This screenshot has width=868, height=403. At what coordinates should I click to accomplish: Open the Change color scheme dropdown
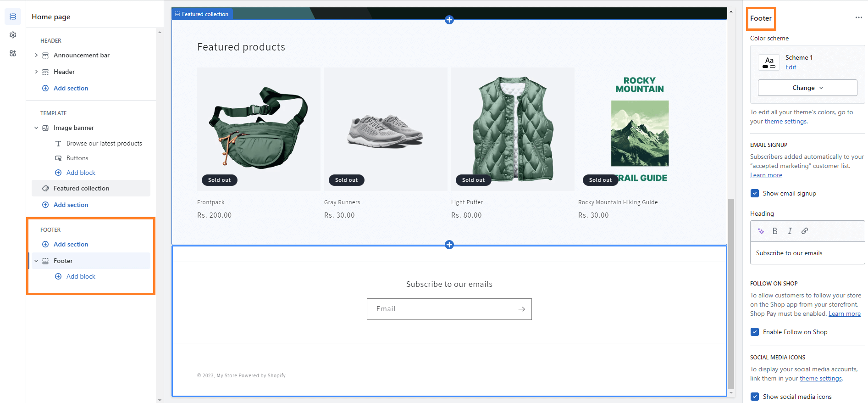tap(807, 88)
